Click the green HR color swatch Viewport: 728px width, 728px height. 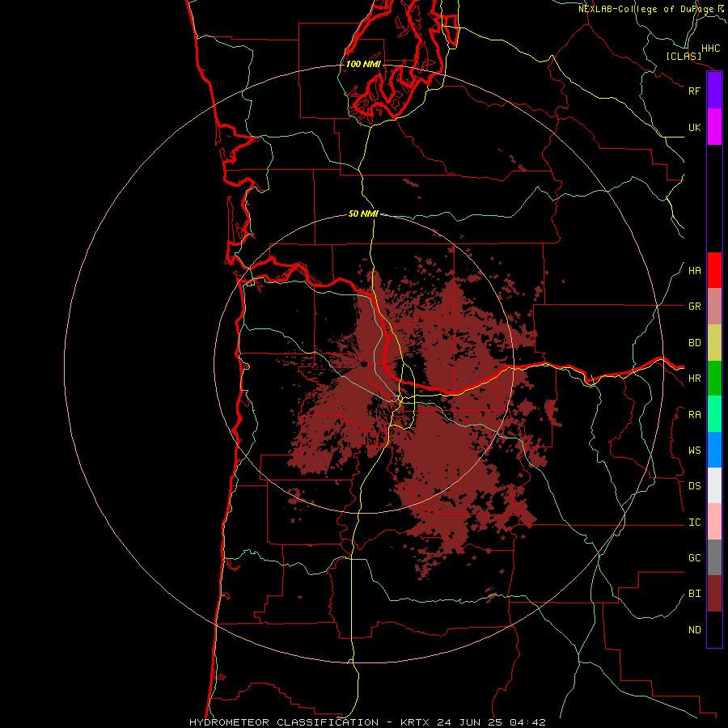tap(714, 379)
